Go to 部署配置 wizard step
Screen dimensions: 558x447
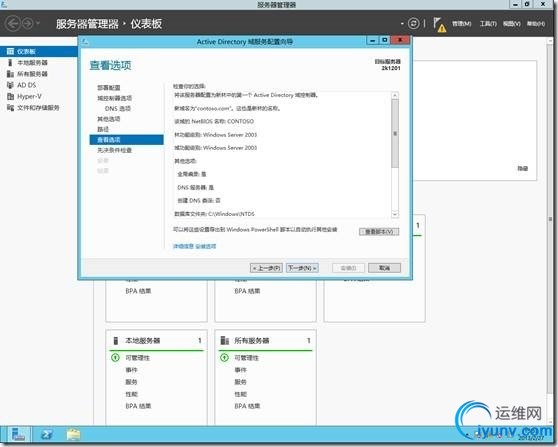[109, 88]
